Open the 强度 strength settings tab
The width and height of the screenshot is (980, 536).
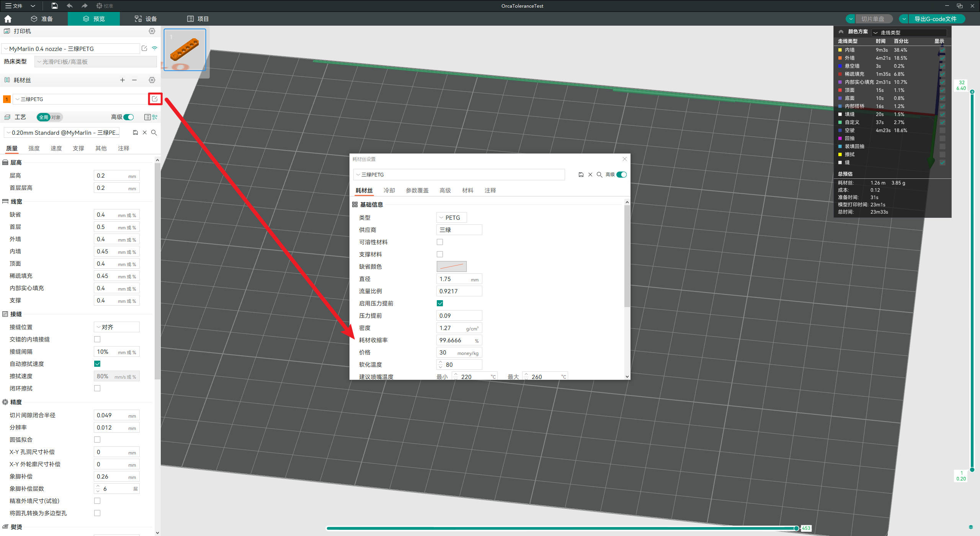coord(34,148)
